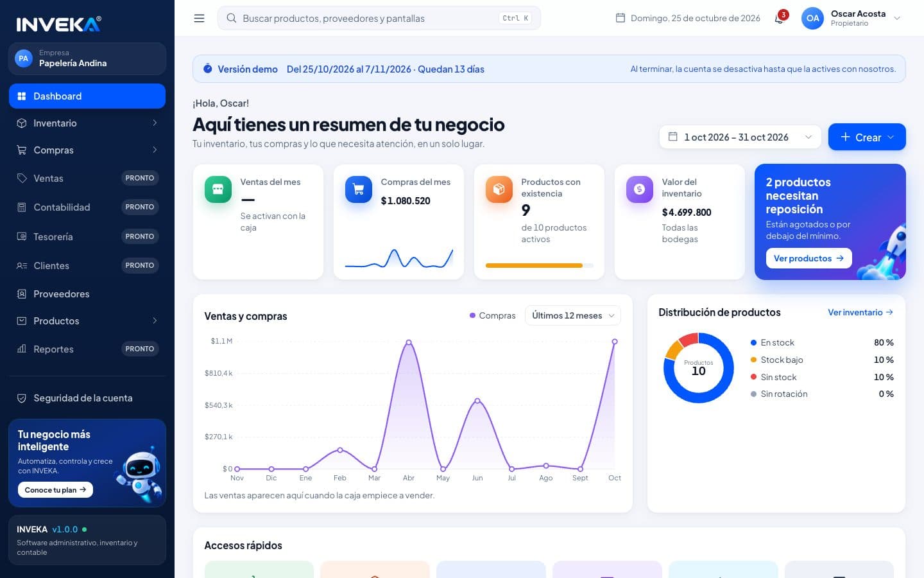Click the v1.0.0 version text
This screenshot has height=578, width=924.
(65, 529)
